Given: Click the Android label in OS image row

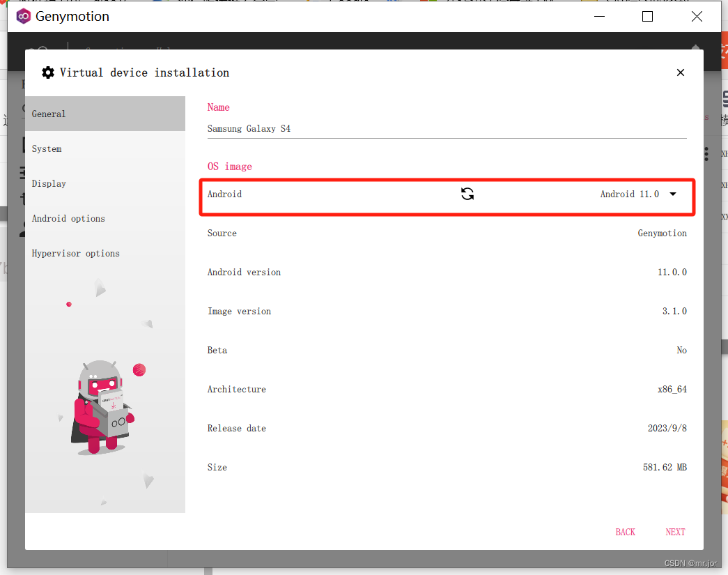Looking at the screenshot, I should coord(224,194).
